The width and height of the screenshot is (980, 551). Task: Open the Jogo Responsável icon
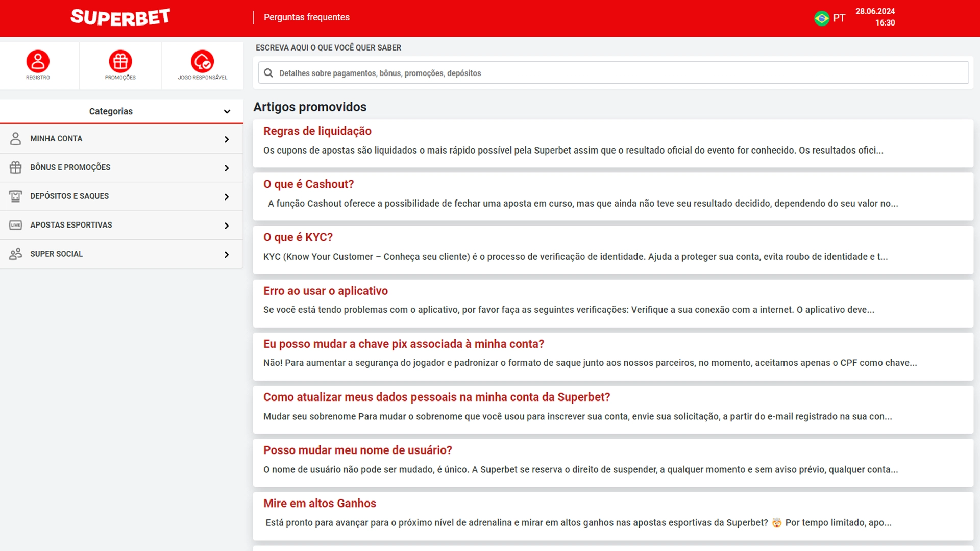(203, 61)
